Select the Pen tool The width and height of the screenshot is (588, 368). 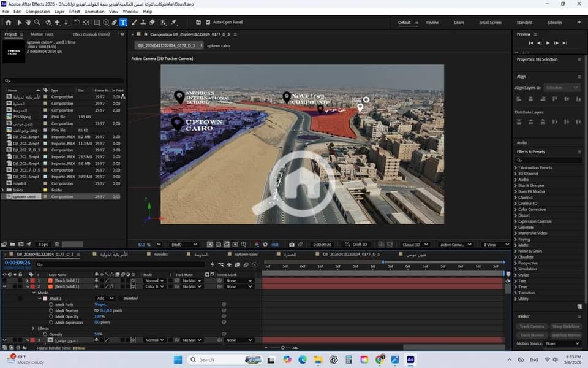pos(115,22)
